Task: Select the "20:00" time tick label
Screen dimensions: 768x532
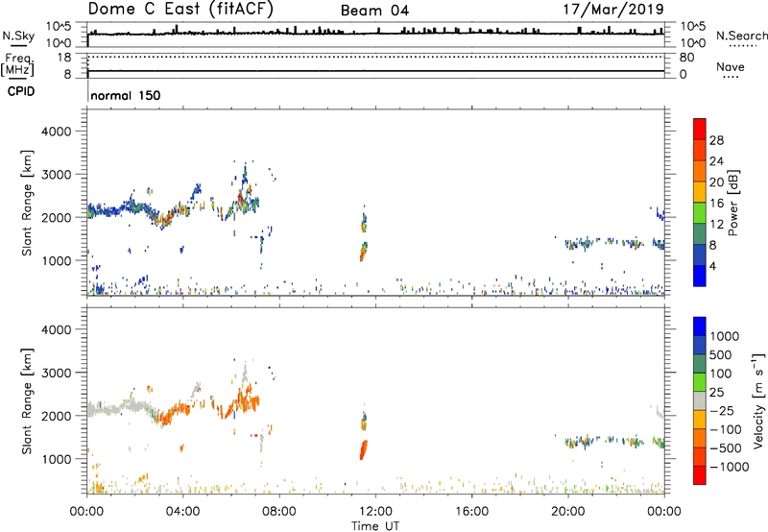Action: tap(567, 512)
